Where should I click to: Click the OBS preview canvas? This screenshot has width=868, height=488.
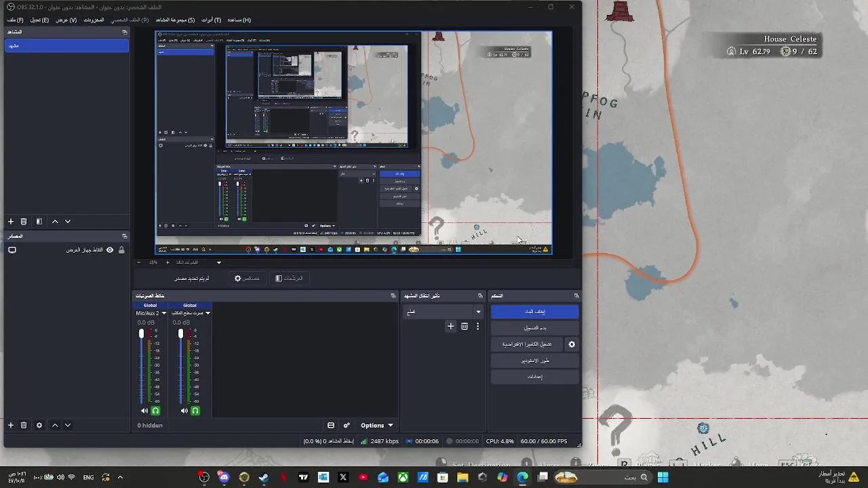pyautogui.click(x=354, y=143)
